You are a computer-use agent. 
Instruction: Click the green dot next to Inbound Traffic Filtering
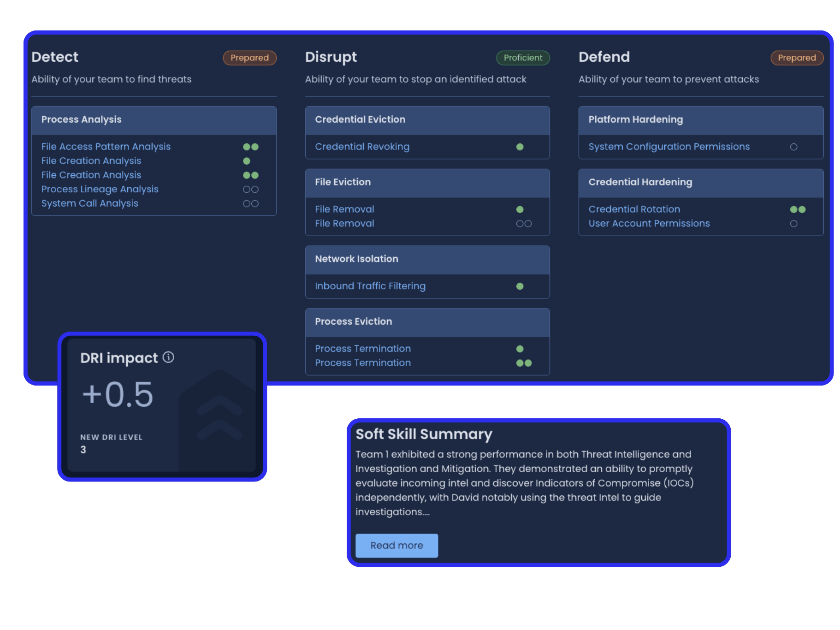(x=520, y=286)
